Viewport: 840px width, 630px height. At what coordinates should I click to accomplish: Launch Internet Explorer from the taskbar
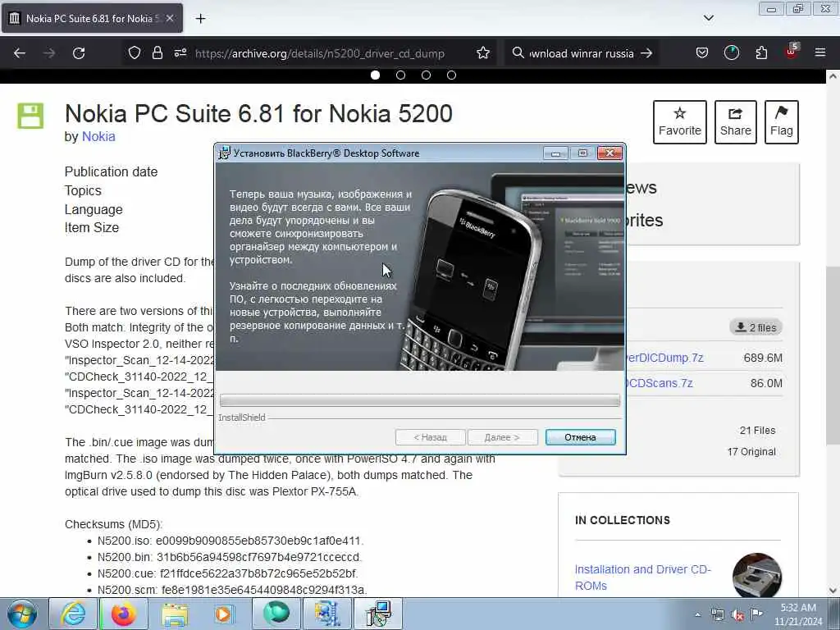73,614
